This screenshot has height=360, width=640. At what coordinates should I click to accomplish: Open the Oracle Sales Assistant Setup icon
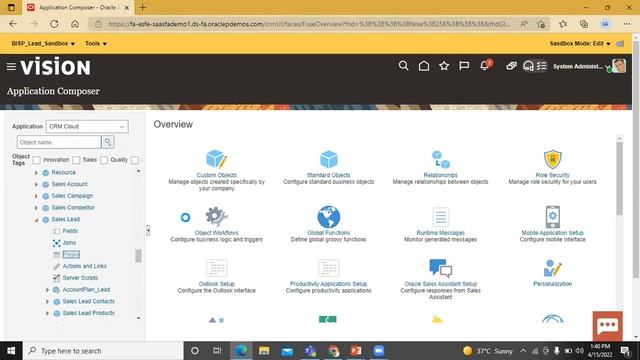pyautogui.click(x=441, y=268)
